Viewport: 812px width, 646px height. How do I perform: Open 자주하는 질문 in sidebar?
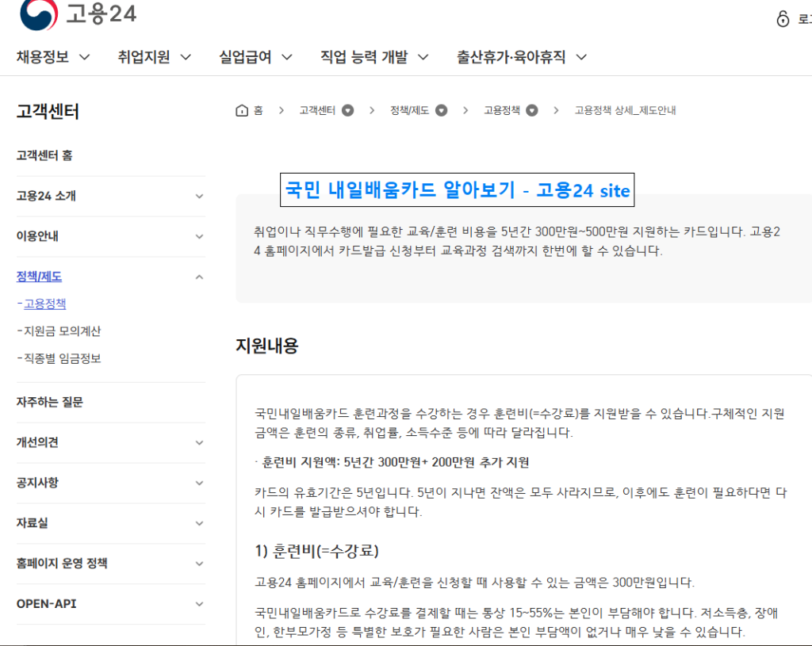(x=50, y=402)
